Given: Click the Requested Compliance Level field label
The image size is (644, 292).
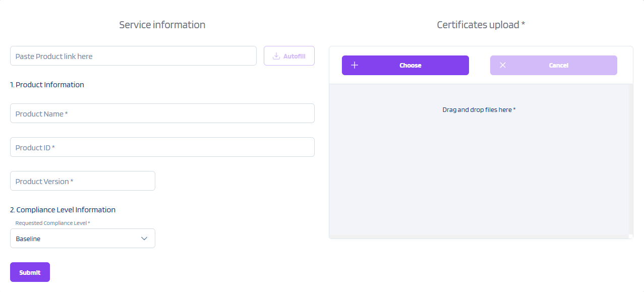Looking at the screenshot, I should [x=52, y=223].
